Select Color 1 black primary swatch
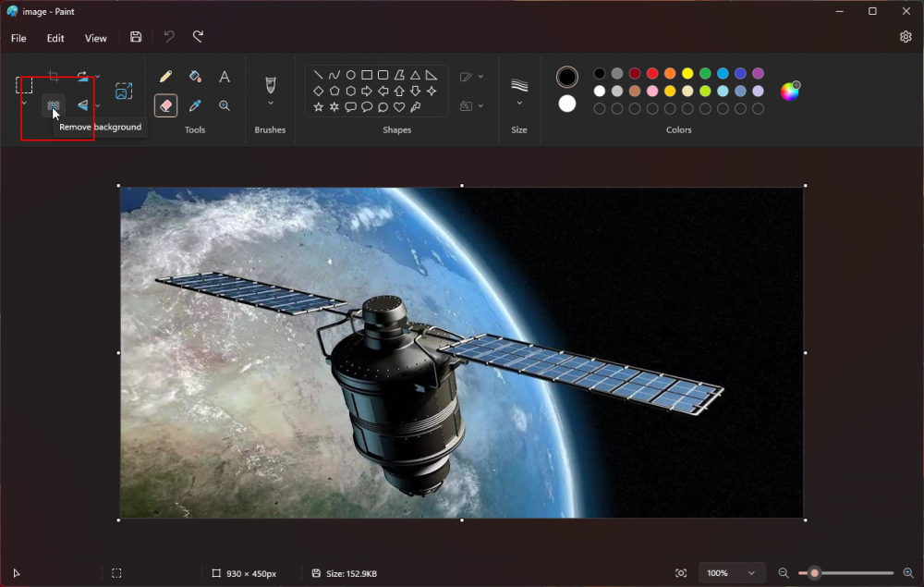The width and height of the screenshot is (924, 587). [567, 77]
